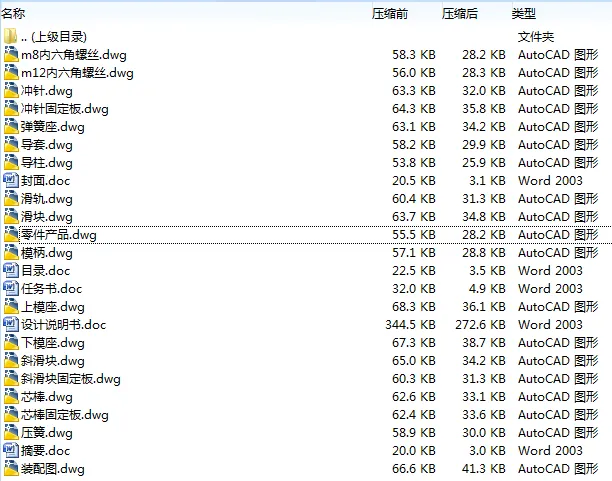The height and width of the screenshot is (481, 612).
Task: Click the 68.3 KB size of 上模座.dwg
Action: coord(414,306)
